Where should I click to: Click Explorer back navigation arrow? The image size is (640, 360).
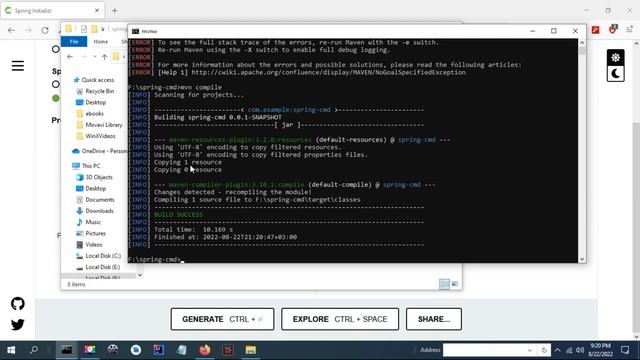[70, 57]
